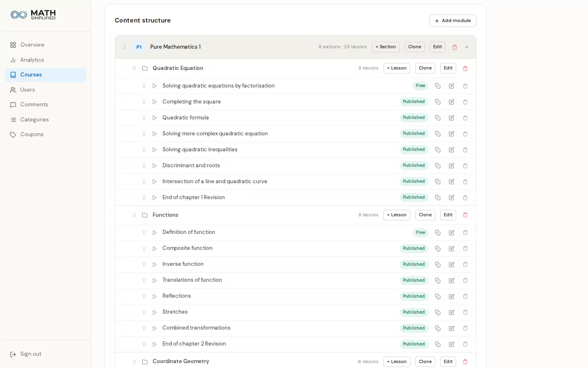Duplicate the Definition of function lesson
The image size is (588, 368).
click(438, 233)
